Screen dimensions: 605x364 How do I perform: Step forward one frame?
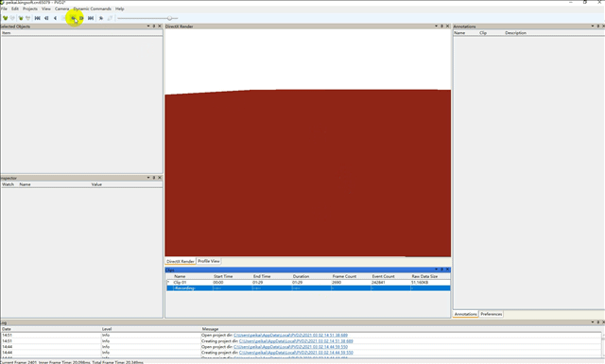[x=81, y=18]
